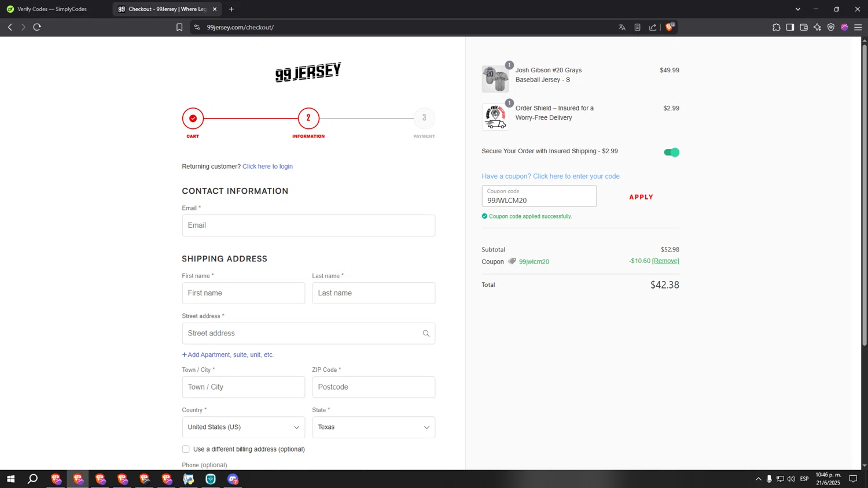The image size is (868, 488).
Task: Open the Brave VPN shield icon
Action: pos(831,27)
